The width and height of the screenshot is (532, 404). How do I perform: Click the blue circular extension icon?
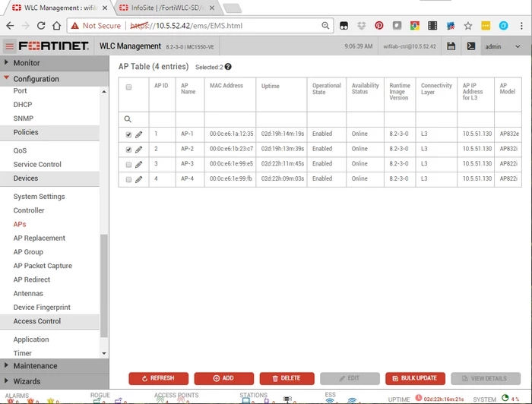tap(503, 26)
